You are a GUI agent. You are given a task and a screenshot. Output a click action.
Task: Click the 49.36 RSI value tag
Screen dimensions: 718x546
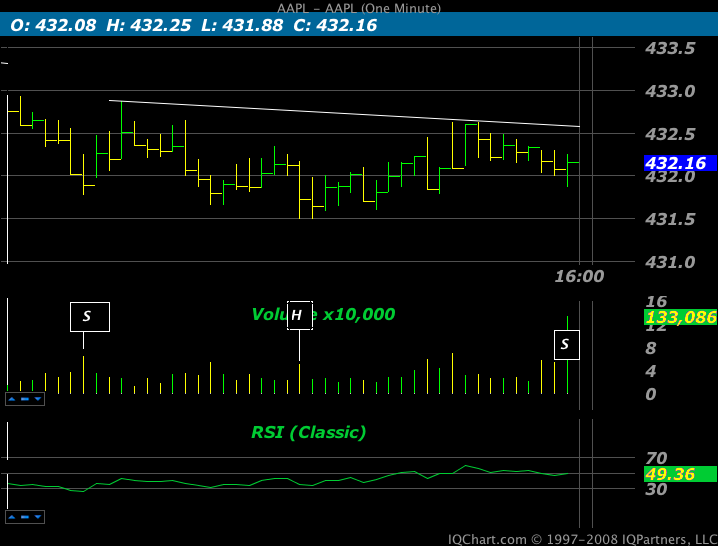tap(680, 474)
